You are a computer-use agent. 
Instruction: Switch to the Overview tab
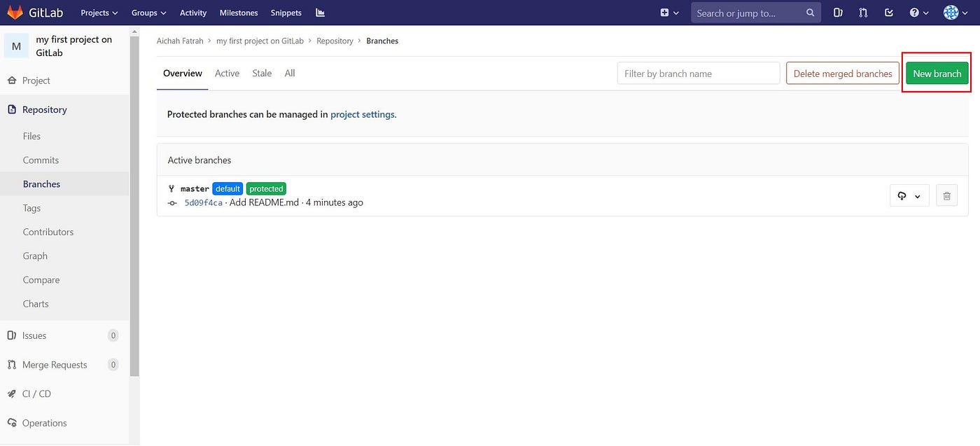(183, 74)
